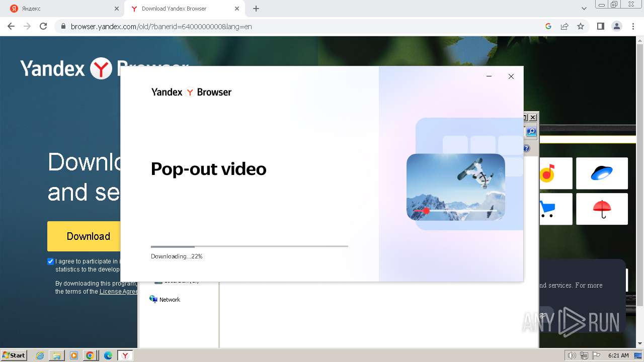
Task: Open File Explorer from taskbar
Action: coord(57,355)
